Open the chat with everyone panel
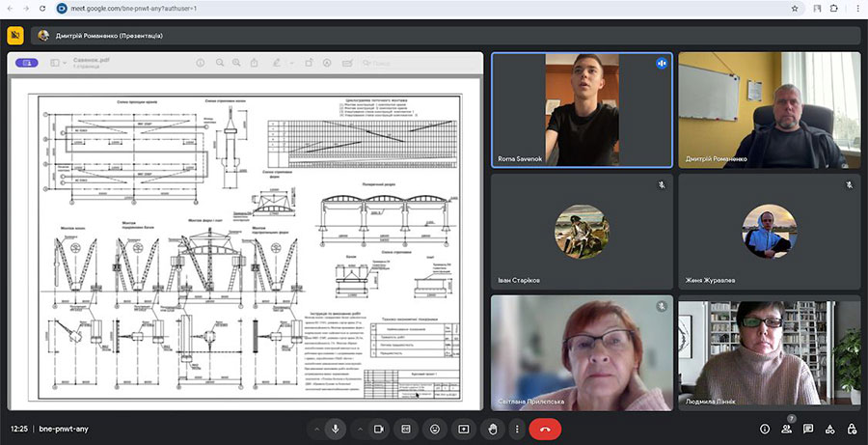Viewport: 868px width, 445px height. tap(808, 429)
